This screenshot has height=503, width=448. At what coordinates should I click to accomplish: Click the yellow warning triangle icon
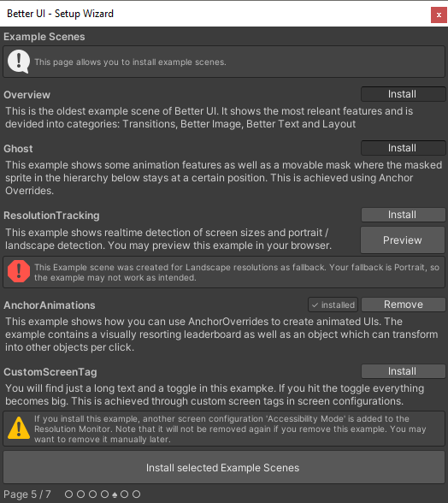pos(19,428)
